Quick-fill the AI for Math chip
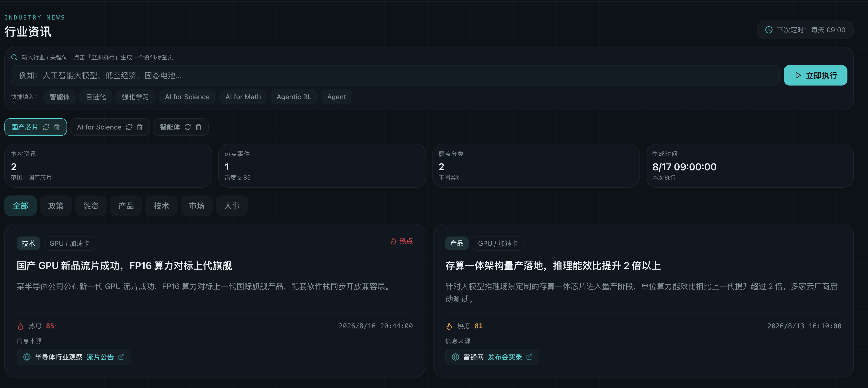This screenshot has height=388, width=868. pos(243,97)
